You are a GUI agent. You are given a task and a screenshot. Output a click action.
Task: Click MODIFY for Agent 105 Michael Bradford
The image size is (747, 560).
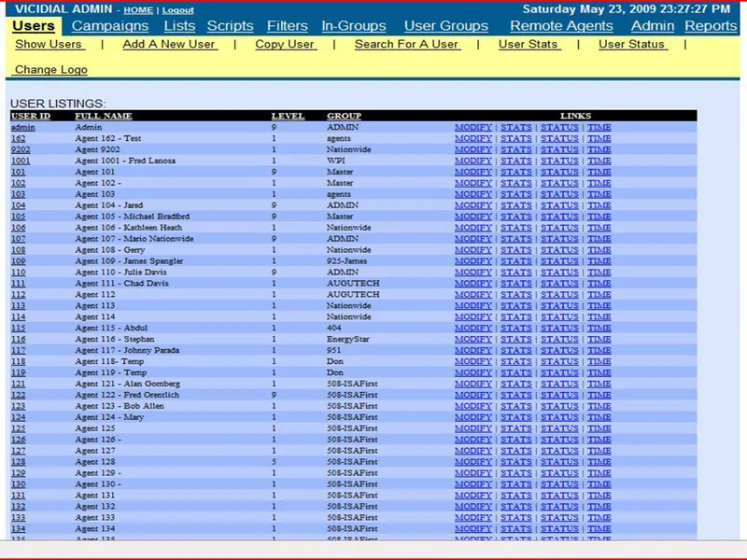473,217
